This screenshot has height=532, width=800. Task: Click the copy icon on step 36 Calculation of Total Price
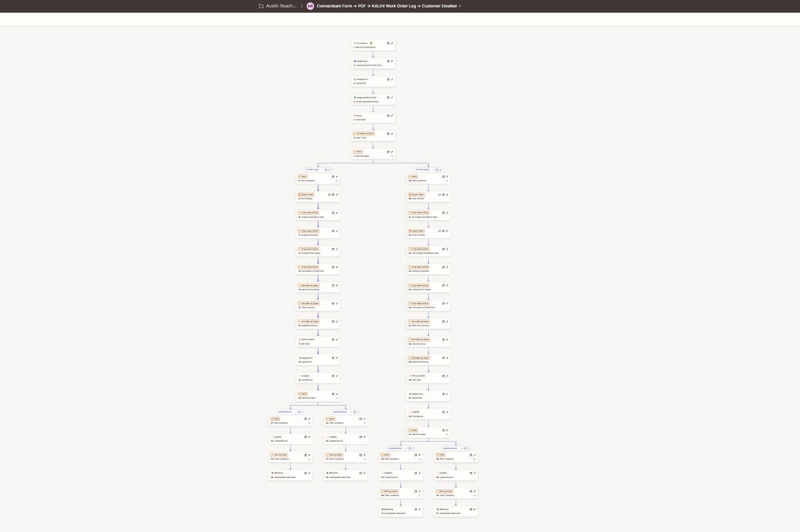coord(443,303)
